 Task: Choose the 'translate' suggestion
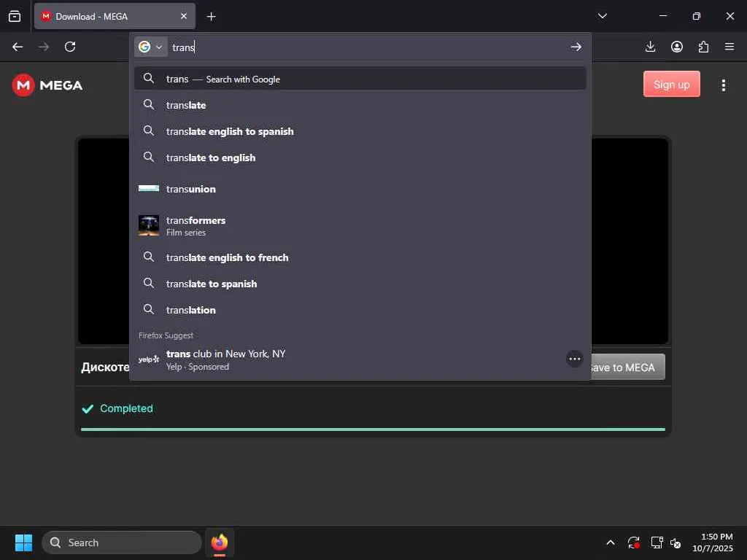(x=360, y=105)
